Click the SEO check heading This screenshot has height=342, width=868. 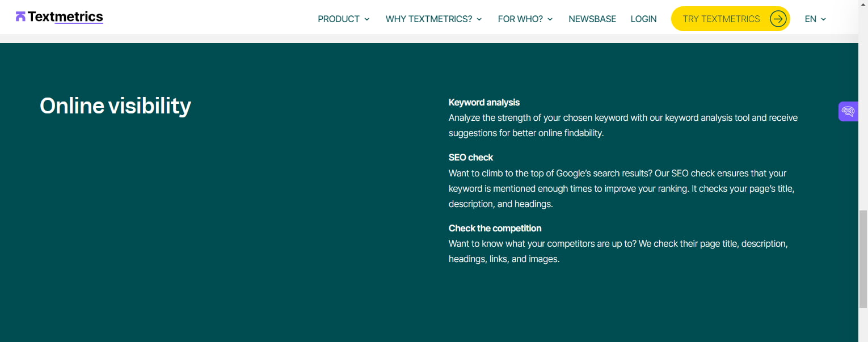tap(471, 157)
